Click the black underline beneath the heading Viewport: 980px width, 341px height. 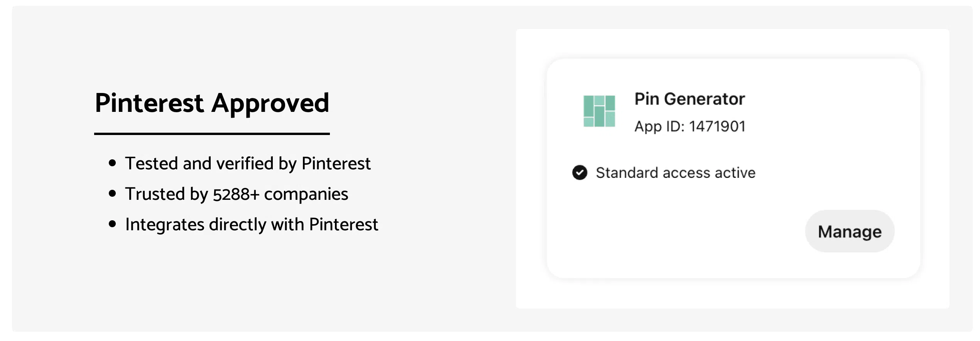pos(212,134)
